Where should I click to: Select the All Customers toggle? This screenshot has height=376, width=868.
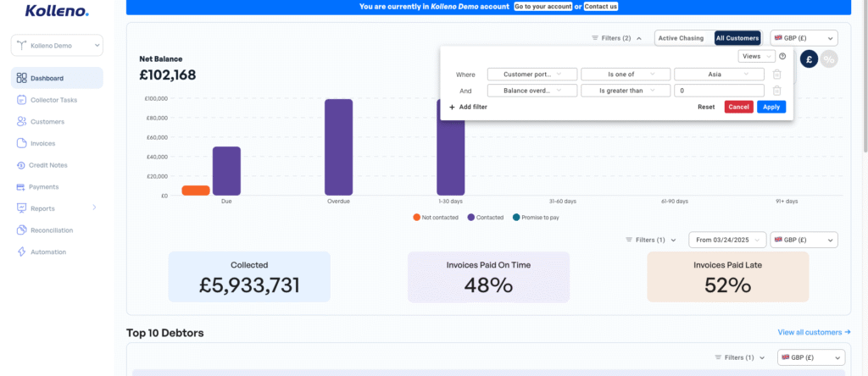737,38
